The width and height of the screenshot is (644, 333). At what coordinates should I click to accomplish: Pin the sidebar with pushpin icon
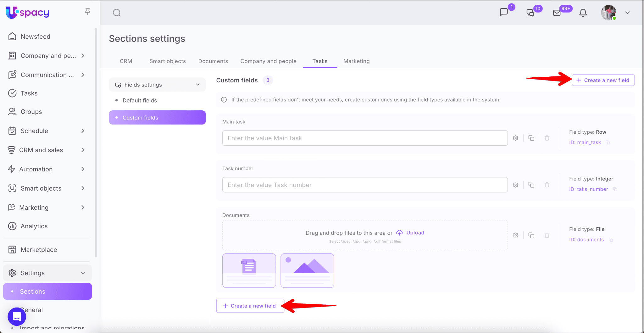(x=87, y=12)
